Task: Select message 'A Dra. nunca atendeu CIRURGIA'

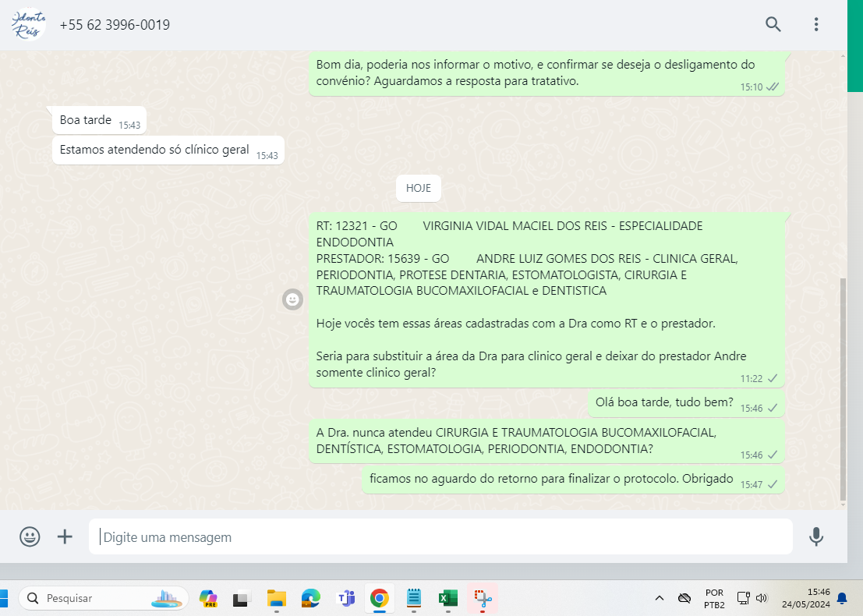Action: point(546,441)
